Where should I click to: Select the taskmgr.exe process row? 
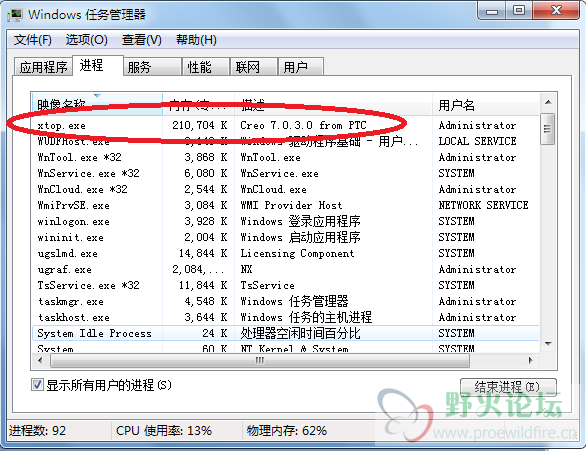[x=286, y=301]
